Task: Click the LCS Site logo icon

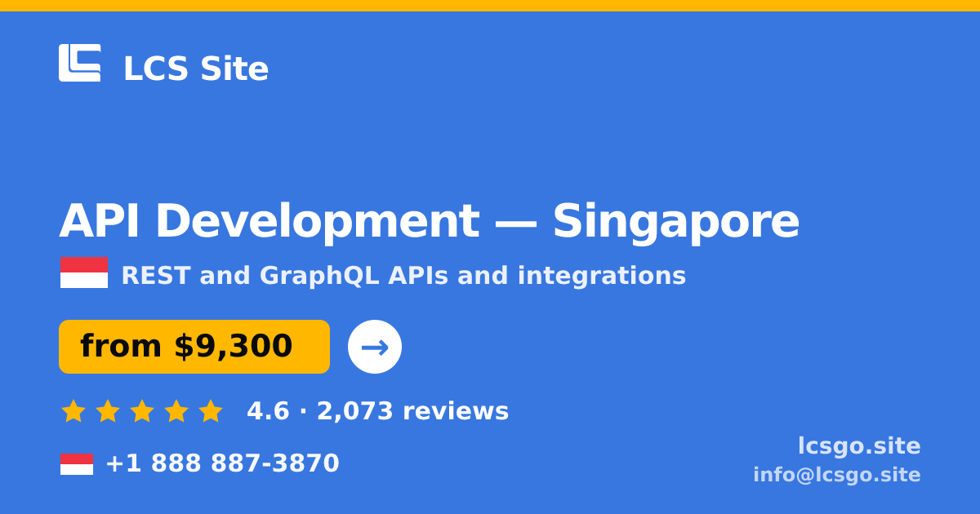Action: (80, 63)
